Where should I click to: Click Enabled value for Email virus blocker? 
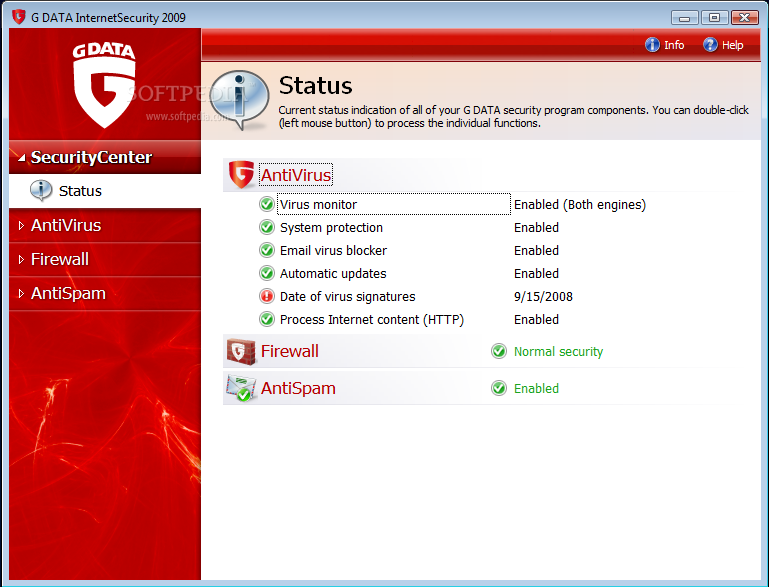[x=536, y=251]
